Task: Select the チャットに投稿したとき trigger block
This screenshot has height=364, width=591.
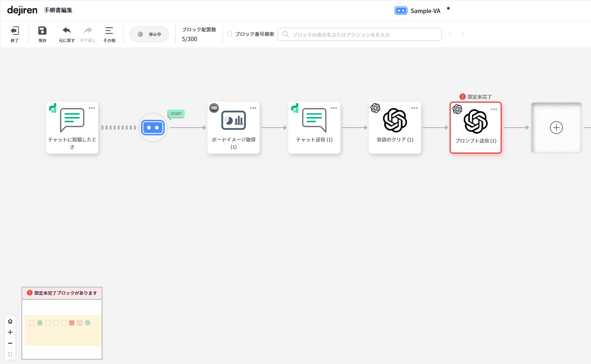Action: tap(72, 128)
